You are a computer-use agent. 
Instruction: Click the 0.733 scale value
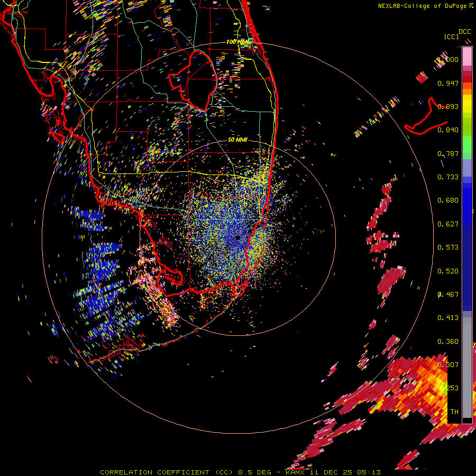coord(448,177)
